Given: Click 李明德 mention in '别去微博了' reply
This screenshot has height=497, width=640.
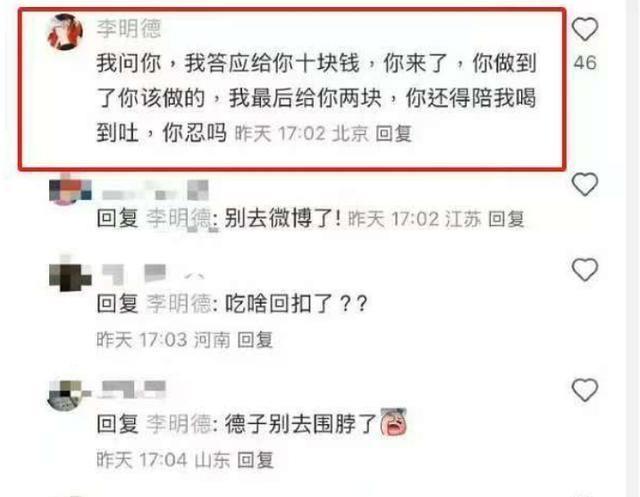Looking at the screenshot, I should [x=179, y=218].
